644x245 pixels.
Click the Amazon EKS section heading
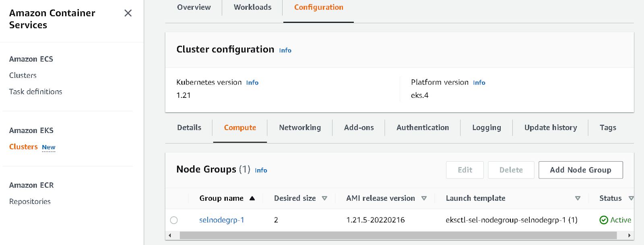(x=31, y=131)
